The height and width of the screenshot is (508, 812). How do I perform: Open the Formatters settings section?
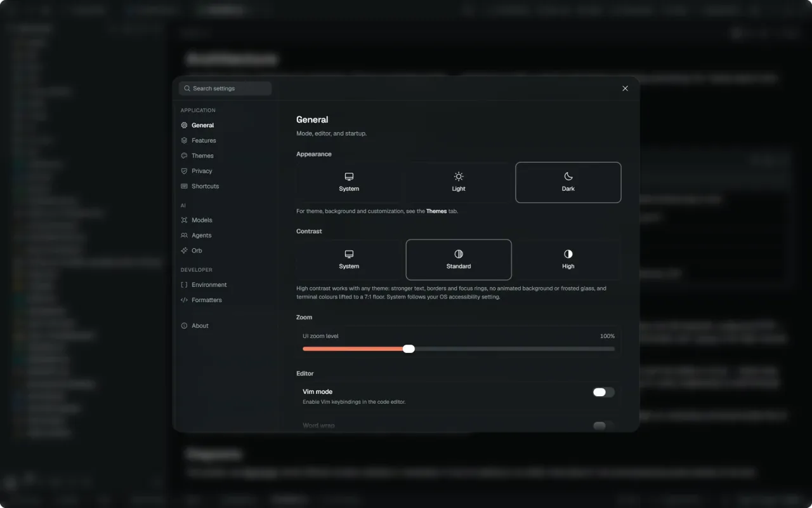click(225, 300)
